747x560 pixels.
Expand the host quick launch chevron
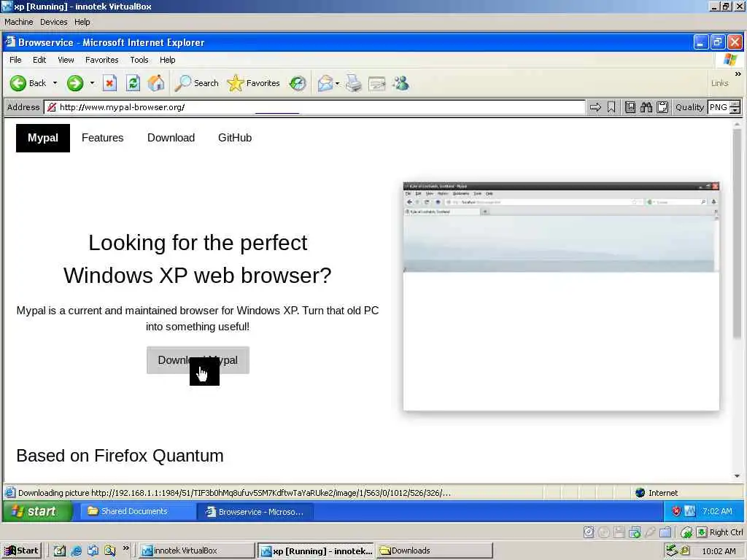coord(125,548)
